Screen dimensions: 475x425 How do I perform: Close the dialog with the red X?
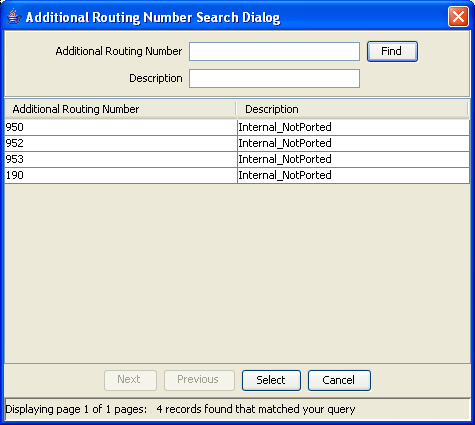(458, 17)
